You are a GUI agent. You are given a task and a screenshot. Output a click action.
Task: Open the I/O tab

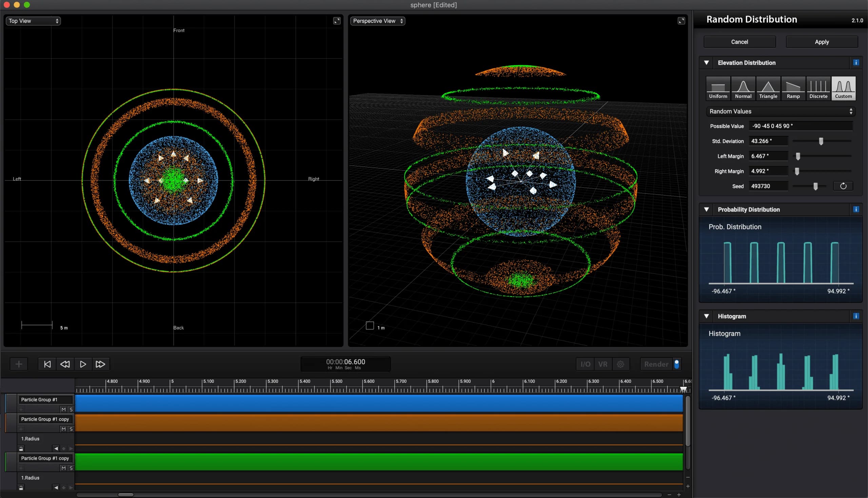coord(585,364)
